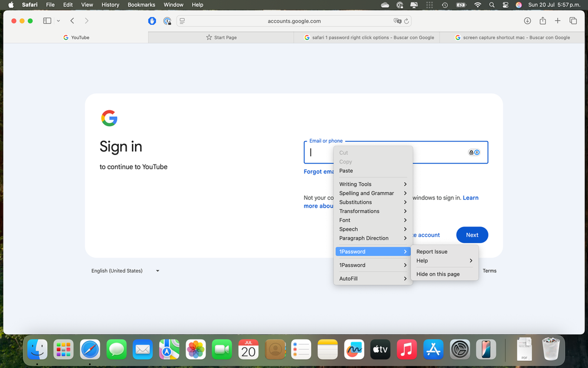
Task: Open Maps from the Dock
Action: [x=169, y=350]
